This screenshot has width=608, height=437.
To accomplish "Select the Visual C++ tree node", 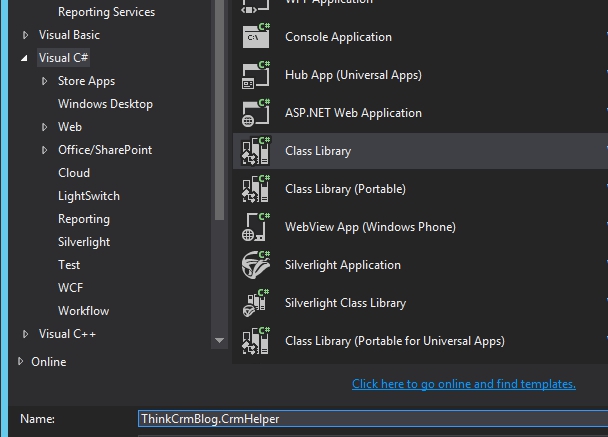I will [67, 333].
